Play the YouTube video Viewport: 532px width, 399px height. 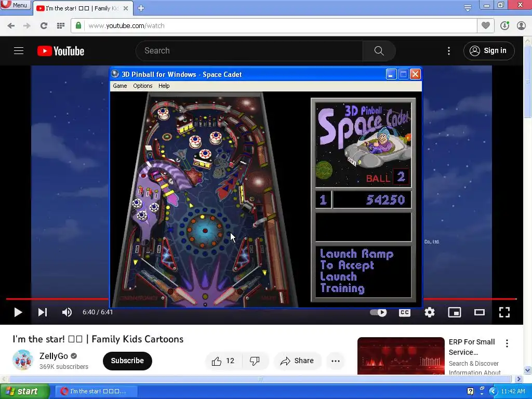click(18, 312)
